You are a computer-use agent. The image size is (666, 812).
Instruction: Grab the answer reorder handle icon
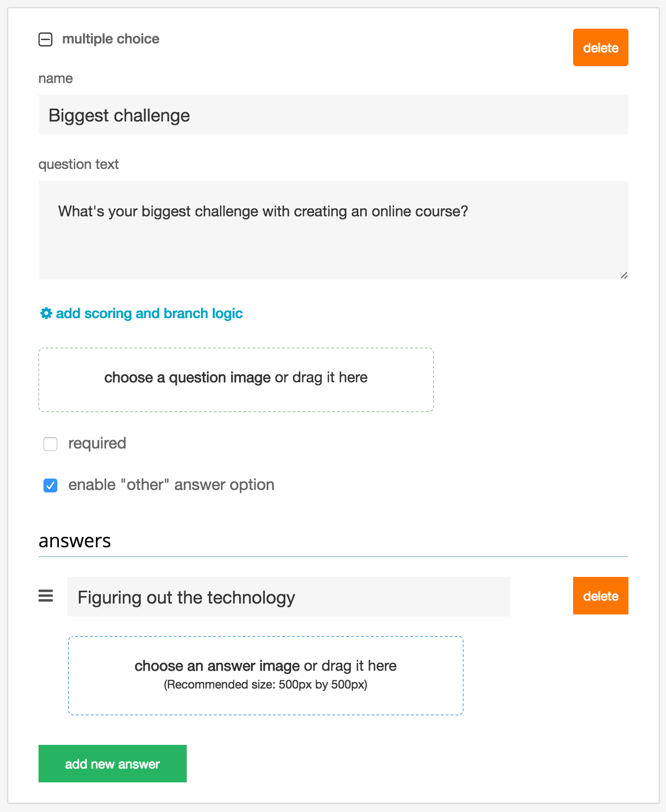point(46,596)
